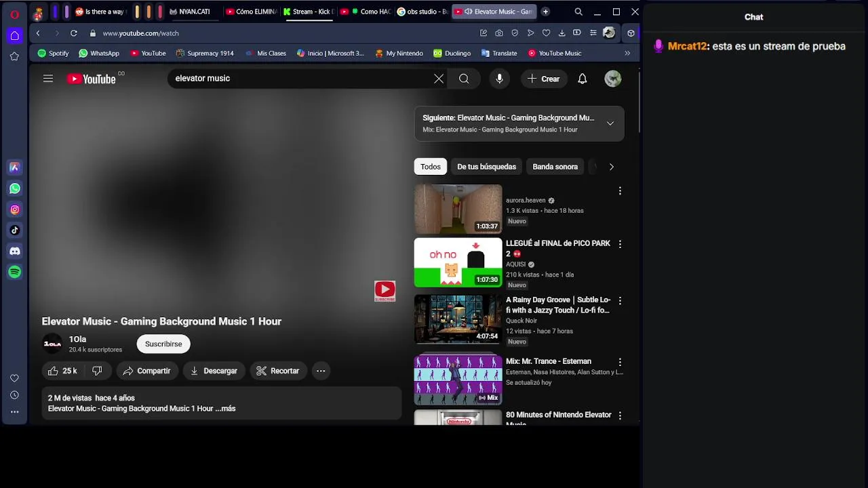The height and width of the screenshot is (488, 868).
Task: Click the Recortar button
Action: tap(277, 371)
